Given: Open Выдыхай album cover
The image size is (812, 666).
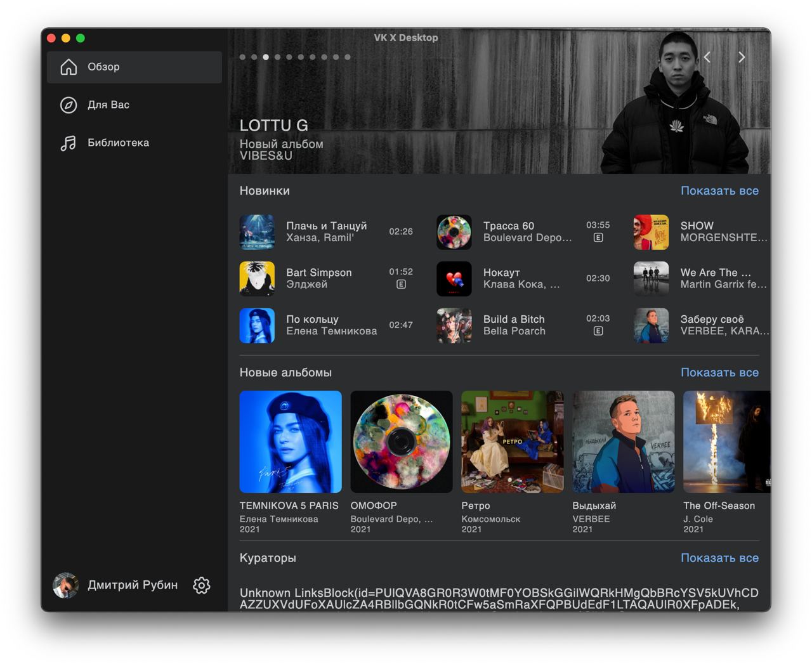Looking at the screenshot, I should (624, 441).
